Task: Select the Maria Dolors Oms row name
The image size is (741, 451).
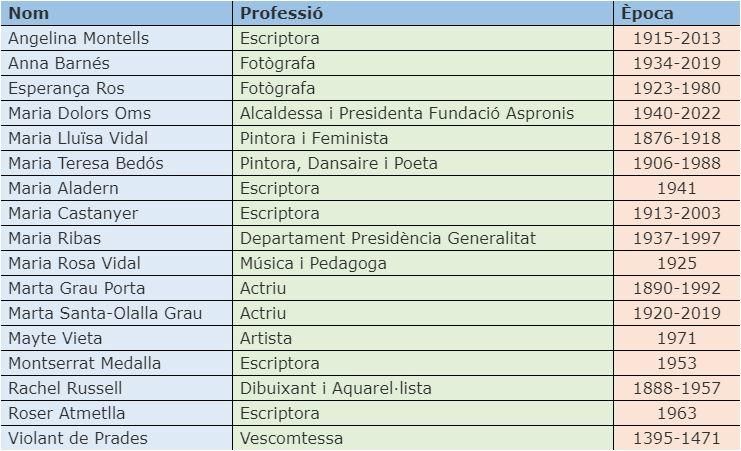Action: (116, 113)
